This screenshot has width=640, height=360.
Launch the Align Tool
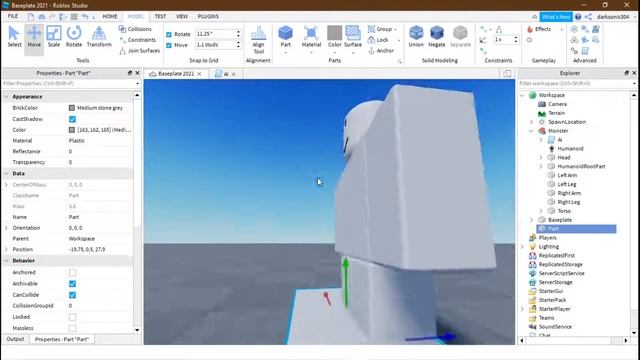point(258,40)
